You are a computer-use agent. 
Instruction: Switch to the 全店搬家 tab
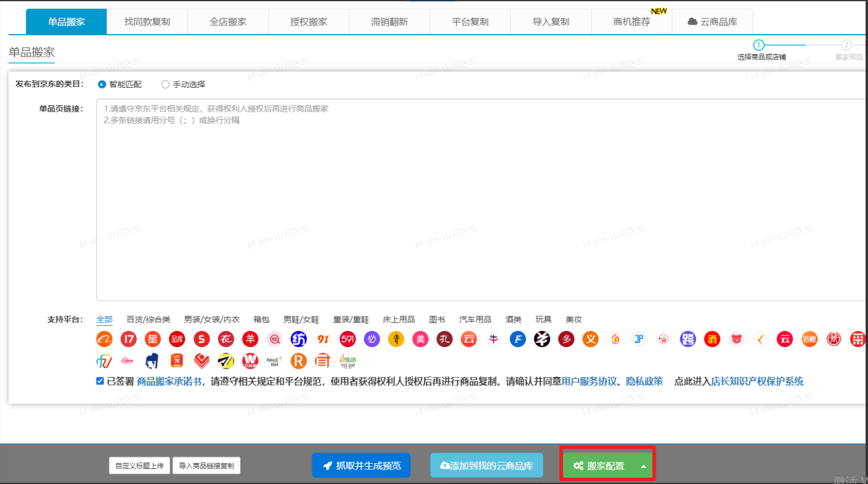coord(228,22)
